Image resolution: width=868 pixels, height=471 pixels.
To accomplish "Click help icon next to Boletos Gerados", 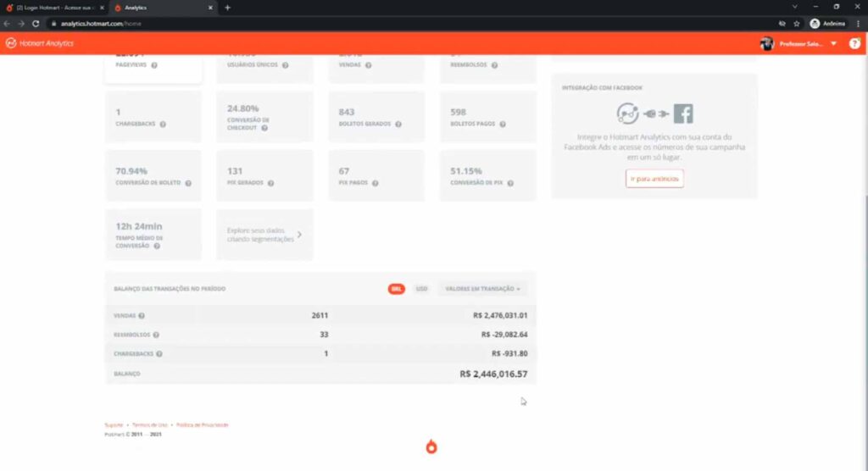I will coord(399,124).
